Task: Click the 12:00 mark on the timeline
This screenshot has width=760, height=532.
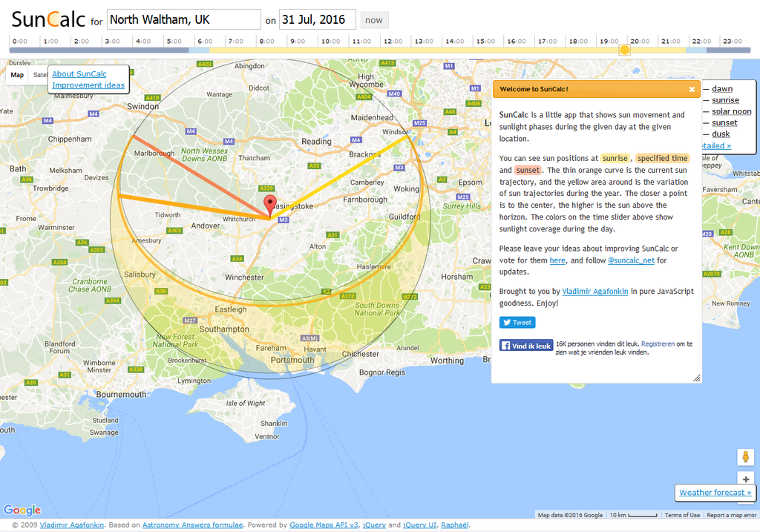Action: coord(393,42)
